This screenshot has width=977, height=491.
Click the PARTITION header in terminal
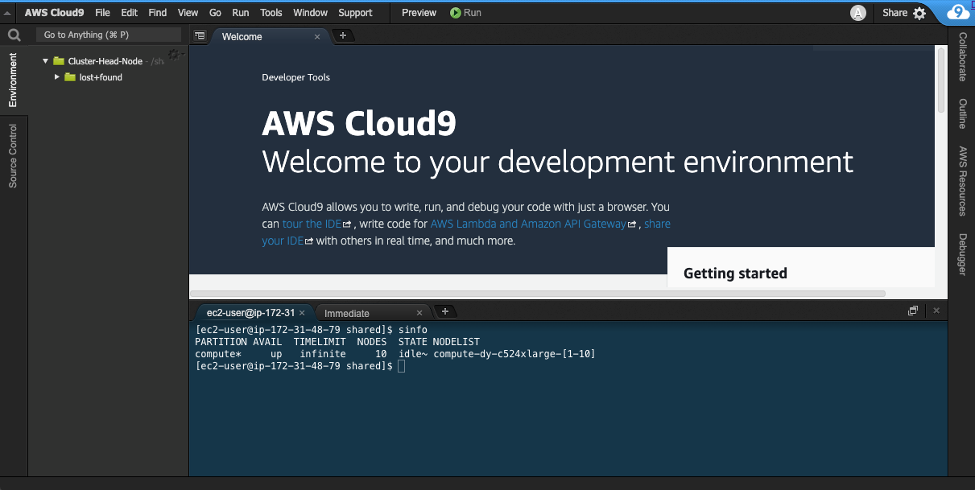pyautogui.click(x=221, y=342)
